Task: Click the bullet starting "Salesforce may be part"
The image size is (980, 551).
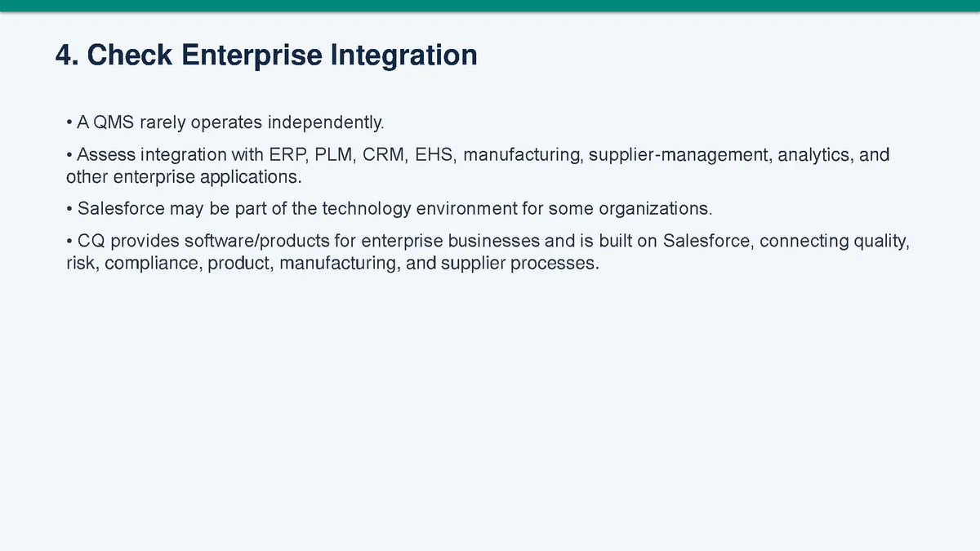Action: point(389,209)
